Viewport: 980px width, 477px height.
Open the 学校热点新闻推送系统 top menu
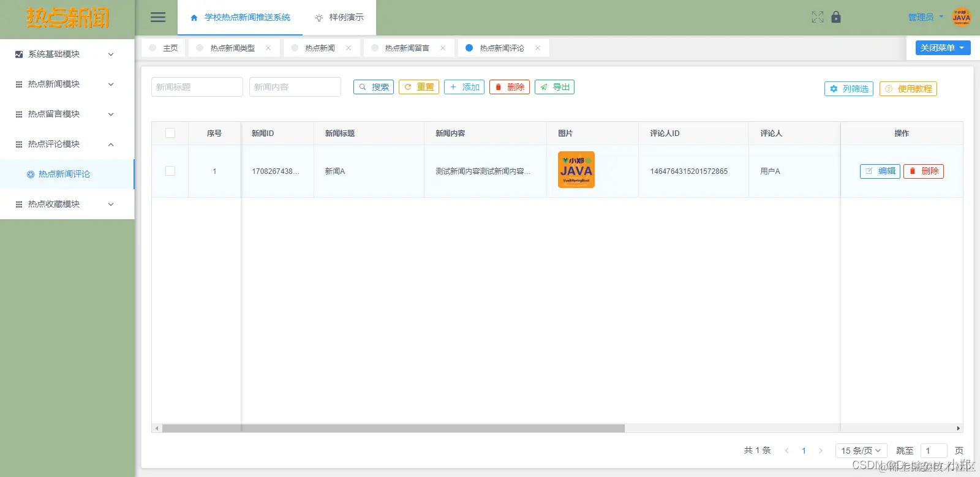(240, 17)
